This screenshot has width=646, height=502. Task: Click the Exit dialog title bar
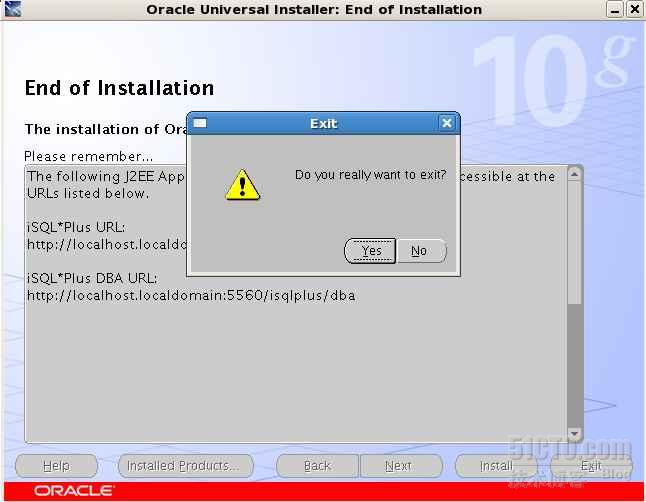pyautogui.click(x=323, y=123)
